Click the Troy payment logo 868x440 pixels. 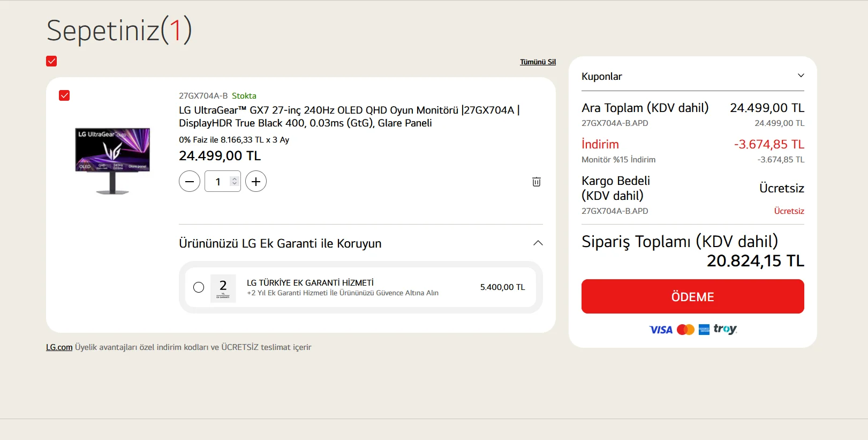coord(726,329)
